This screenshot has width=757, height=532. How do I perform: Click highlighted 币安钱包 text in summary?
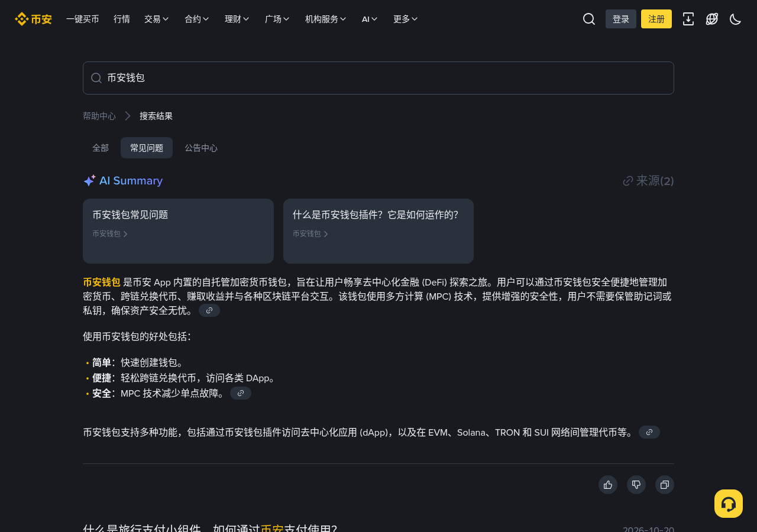coord(102,282)
